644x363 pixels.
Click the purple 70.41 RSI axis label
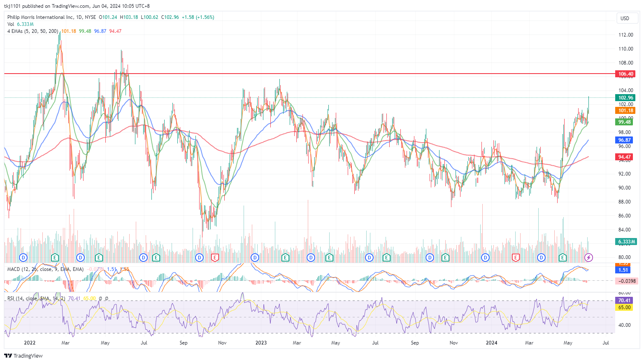click(624, 301)
